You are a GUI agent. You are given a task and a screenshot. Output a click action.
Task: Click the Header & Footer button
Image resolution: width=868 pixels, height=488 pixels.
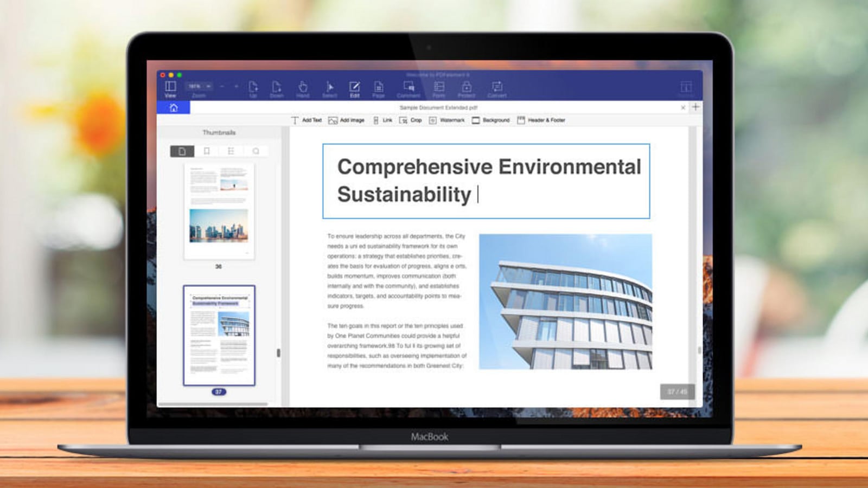(x=541, y=120)
